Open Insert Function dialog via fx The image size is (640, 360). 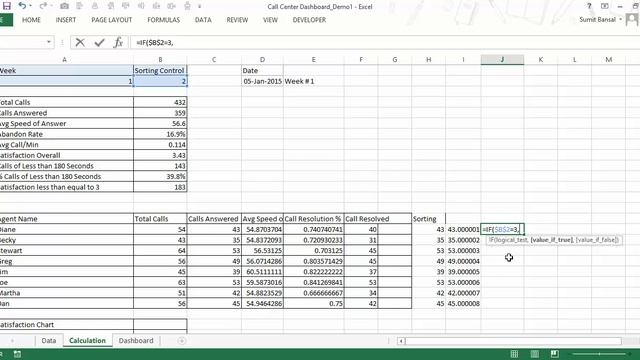click(118, 42)
